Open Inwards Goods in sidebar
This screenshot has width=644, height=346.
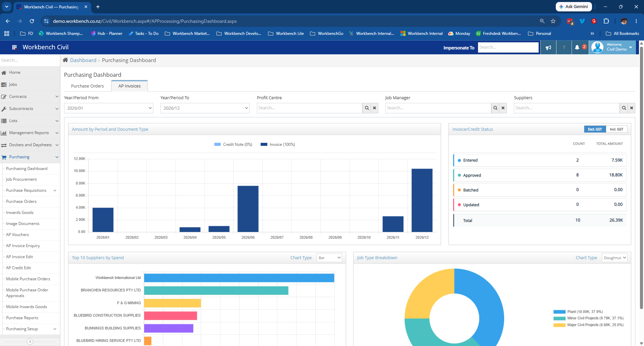click(x=20, y=213)
